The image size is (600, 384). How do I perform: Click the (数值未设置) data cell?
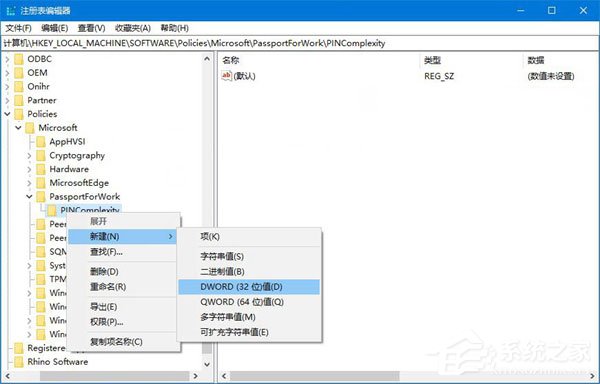point(551,76)
